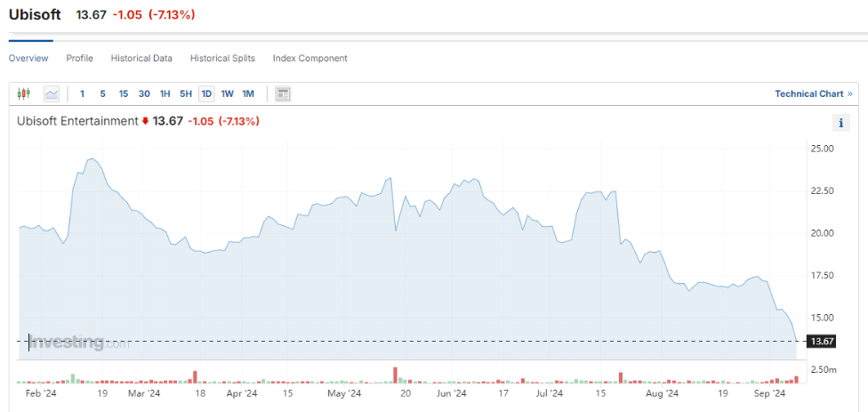Click the Mar '24 date label
Screen dimensions: 868x412
point(144,393)
